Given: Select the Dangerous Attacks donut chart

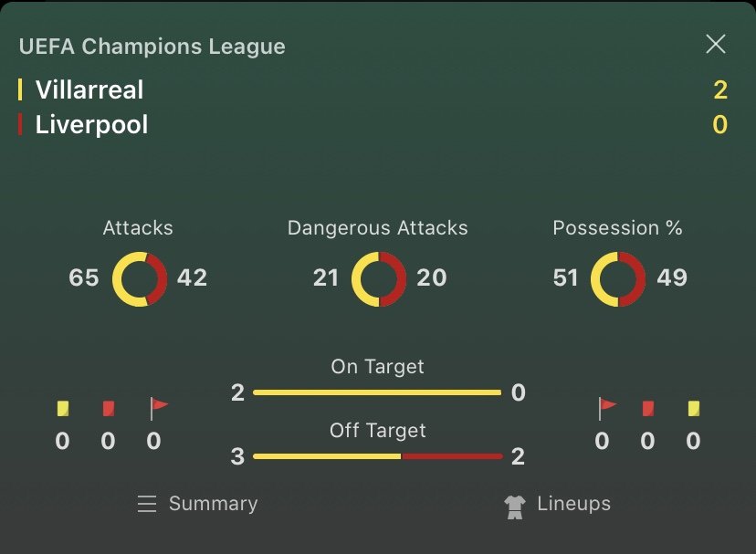Looking at the screenshot, I should point(379,278).
